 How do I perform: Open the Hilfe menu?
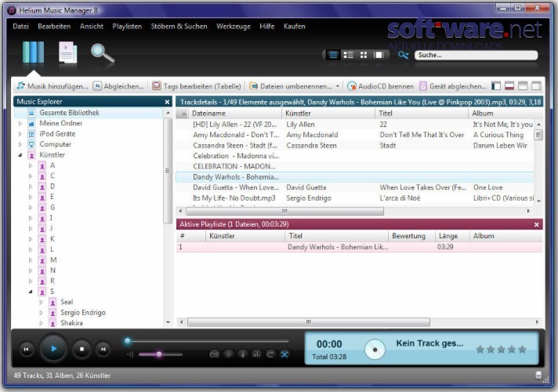point(267,27)
